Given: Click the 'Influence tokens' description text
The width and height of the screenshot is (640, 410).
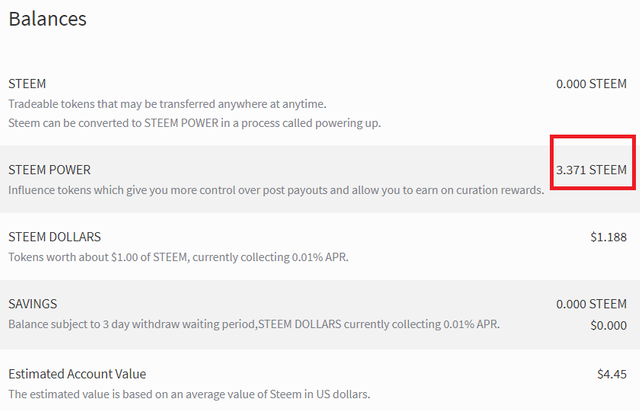Looking at the screenshot, I should (275, 190).
